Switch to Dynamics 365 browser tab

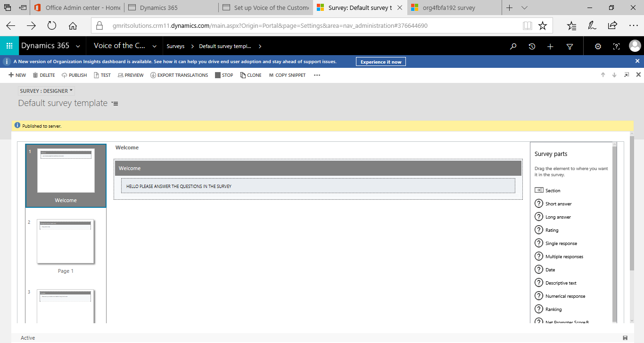[x=171, y=8]
